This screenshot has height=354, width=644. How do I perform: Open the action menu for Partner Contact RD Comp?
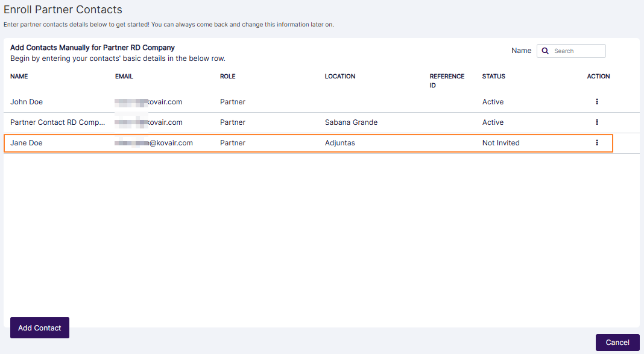(596, 122)
